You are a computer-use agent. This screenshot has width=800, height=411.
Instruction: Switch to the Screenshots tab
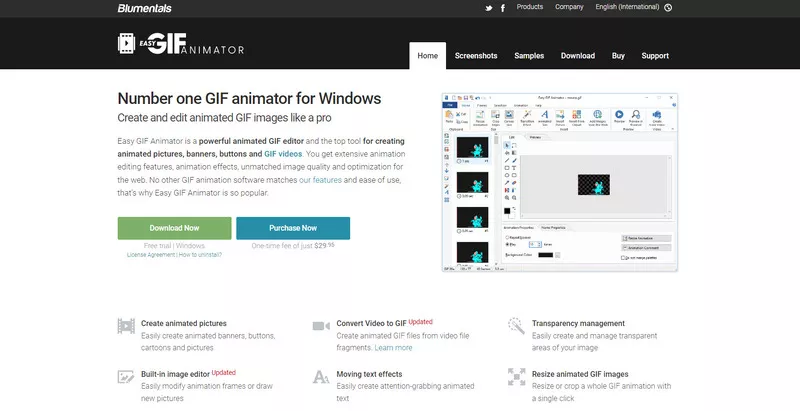pyautogui.click(x=475, y=56)
